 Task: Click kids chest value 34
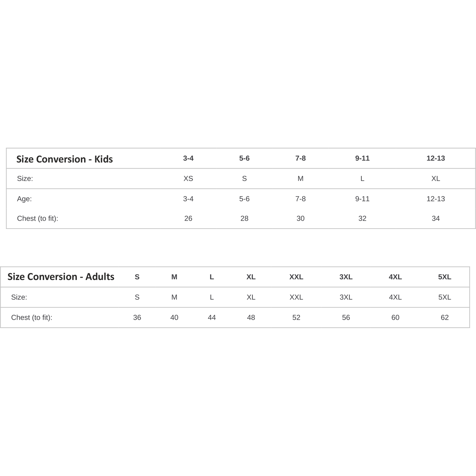435,218
